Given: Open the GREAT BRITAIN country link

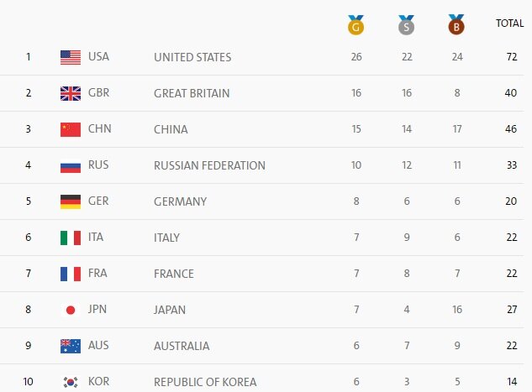Looking at the screenshot, I should tap(192, 93).
